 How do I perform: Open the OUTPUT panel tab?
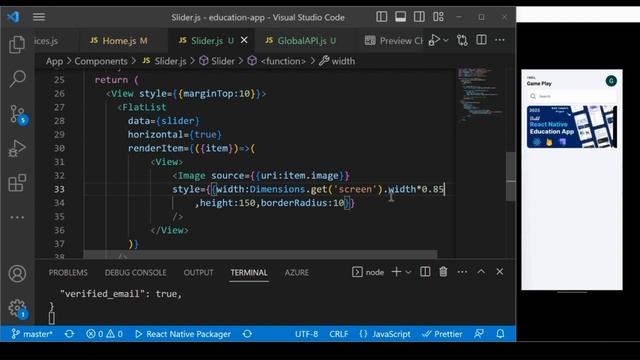click(198, 272)
